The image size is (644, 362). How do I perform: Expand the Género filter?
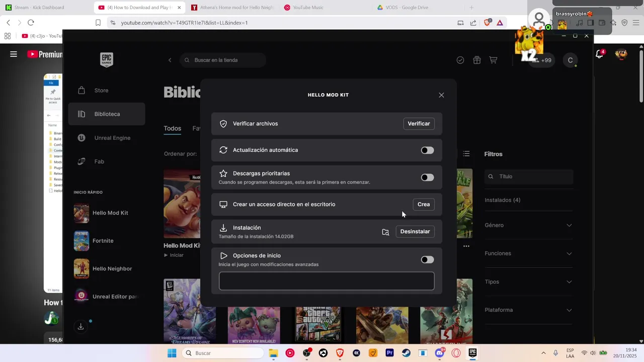528,225
